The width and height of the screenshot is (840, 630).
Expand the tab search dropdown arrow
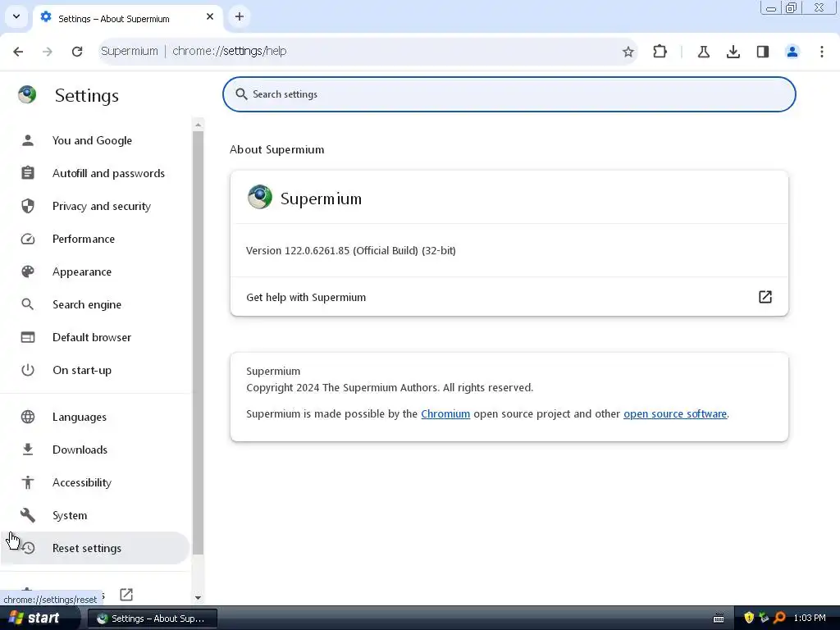coord(16,16)
